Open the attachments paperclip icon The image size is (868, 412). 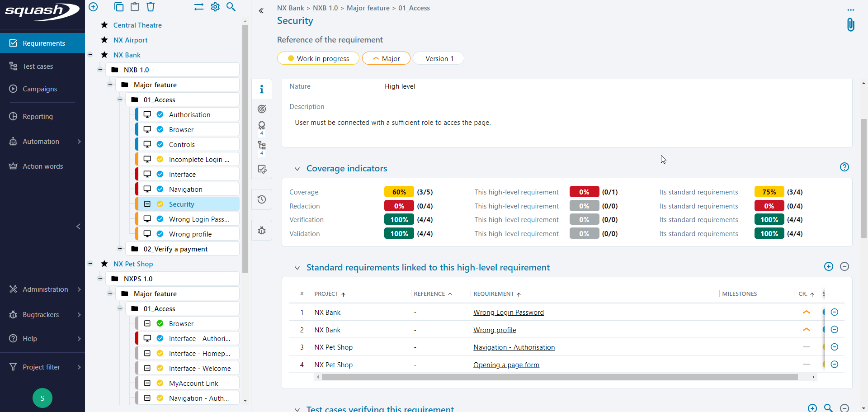click(x=851, y=24)
